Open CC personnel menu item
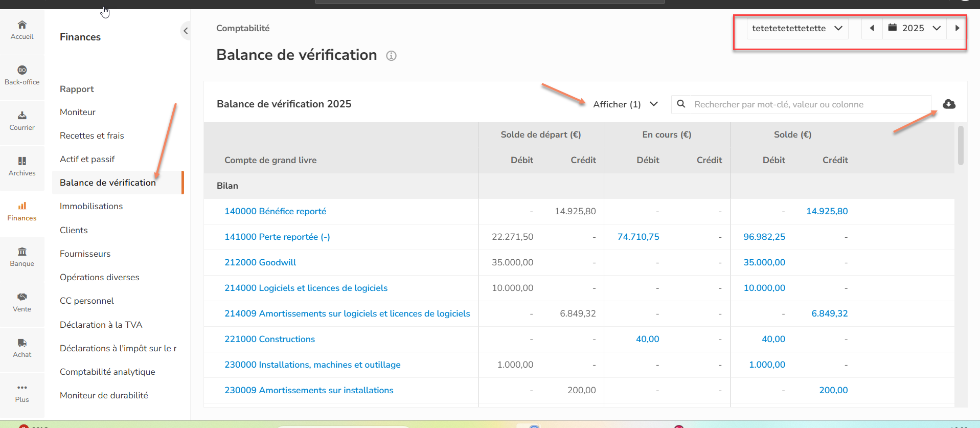The width and height of the screenshot is (980, 428). 87,301
